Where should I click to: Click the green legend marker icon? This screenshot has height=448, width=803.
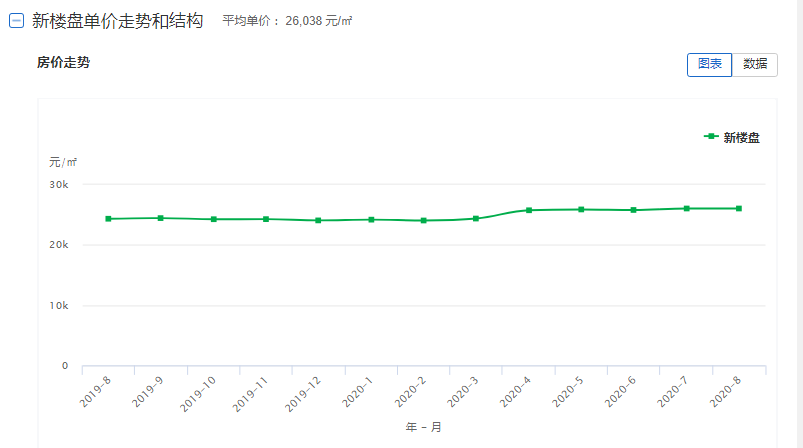tap(711, 136)
